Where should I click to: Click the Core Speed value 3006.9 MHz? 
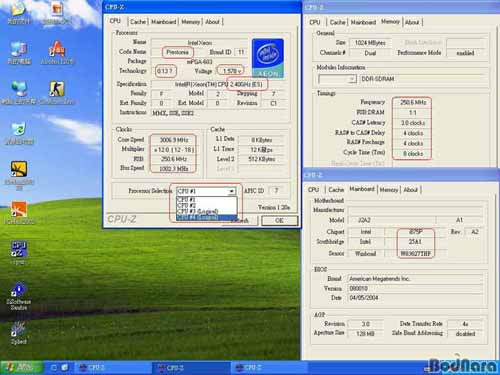174,140
